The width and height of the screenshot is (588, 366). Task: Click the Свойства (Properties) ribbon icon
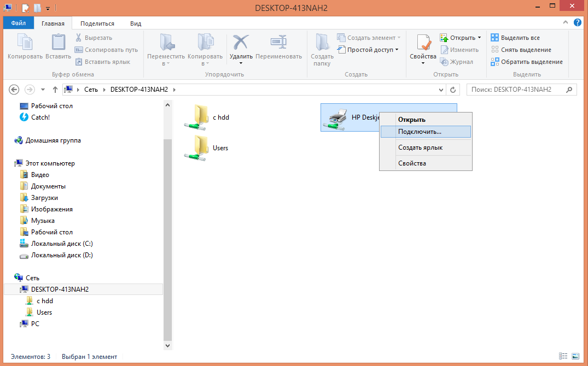423,44
